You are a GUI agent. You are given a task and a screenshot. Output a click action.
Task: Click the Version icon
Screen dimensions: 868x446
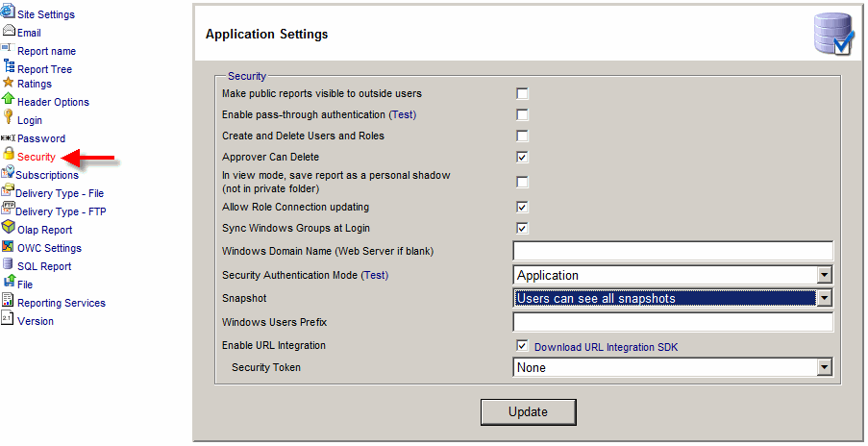(7, 317)
